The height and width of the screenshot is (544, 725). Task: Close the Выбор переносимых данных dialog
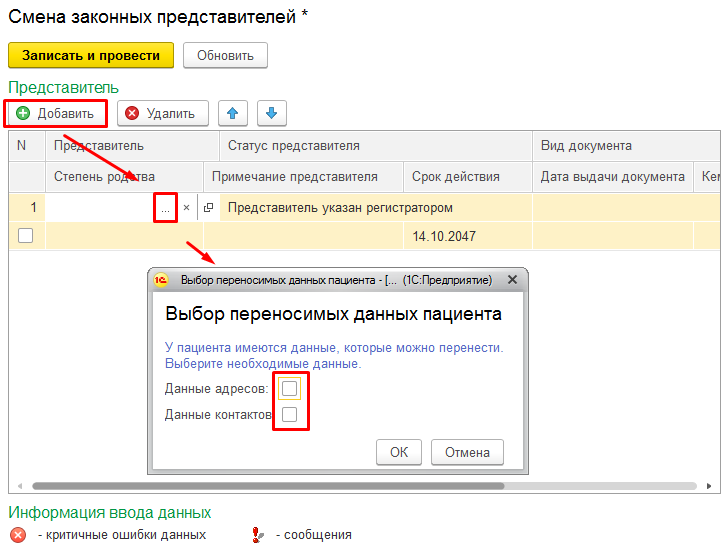(x=512, y=280)
